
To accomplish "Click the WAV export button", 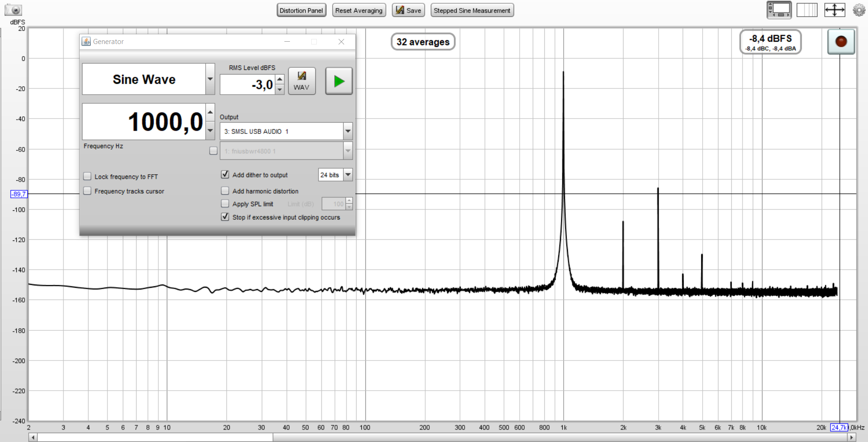I will (302, 81).
